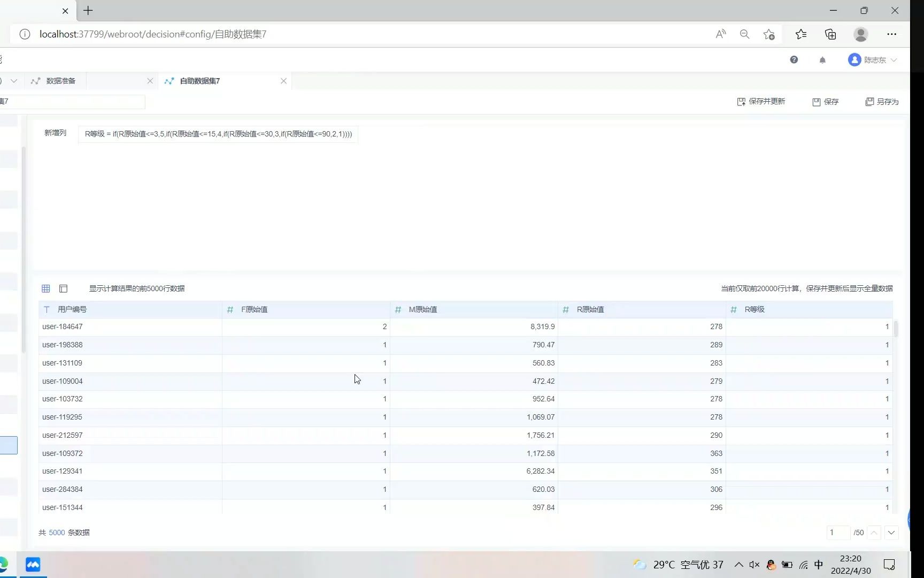The height and width of the screenshot is (578, 924).
Task: Open the Favorites list icon
Action: tap(800, 34)
